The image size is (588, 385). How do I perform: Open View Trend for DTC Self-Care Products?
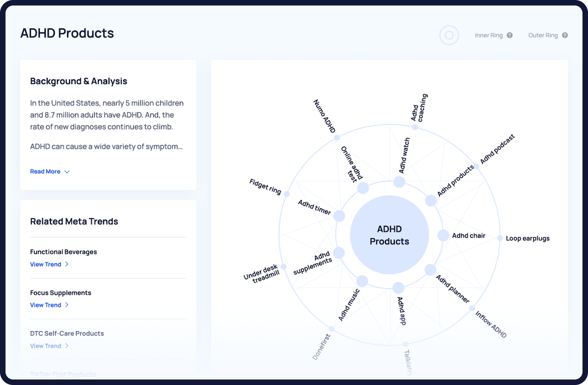tap(46, 346)
